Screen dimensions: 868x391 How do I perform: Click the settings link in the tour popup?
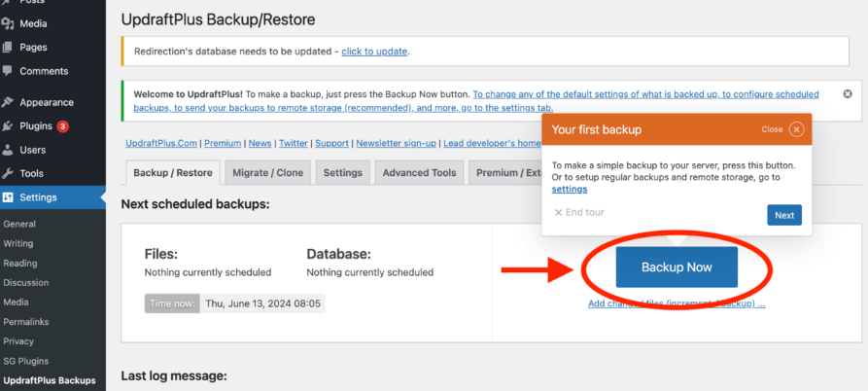(569, 190)
